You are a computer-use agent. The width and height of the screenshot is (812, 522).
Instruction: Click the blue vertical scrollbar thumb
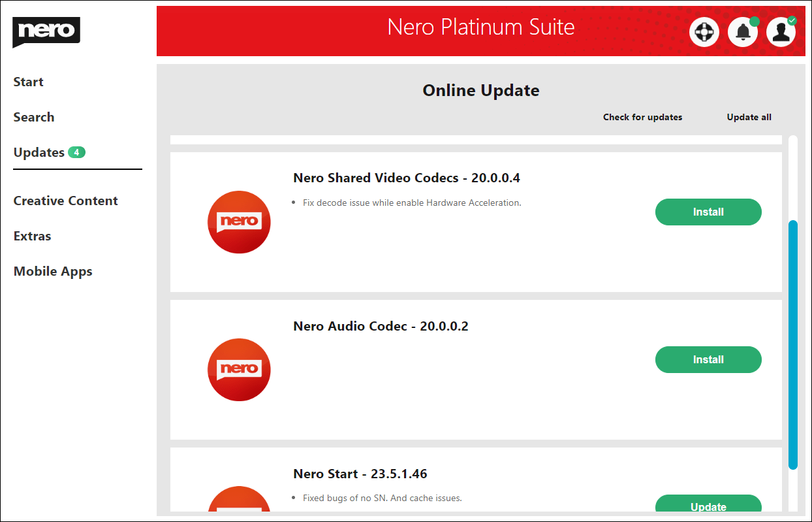[x=792, y=344]
